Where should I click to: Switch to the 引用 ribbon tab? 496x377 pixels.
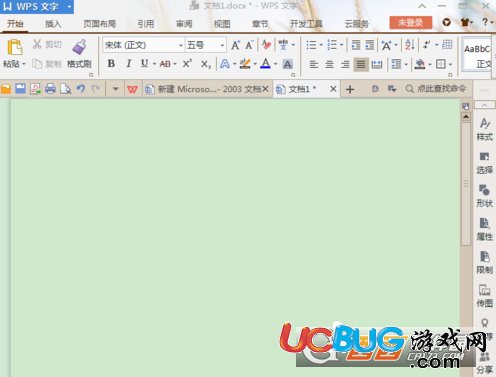[146, 24]
